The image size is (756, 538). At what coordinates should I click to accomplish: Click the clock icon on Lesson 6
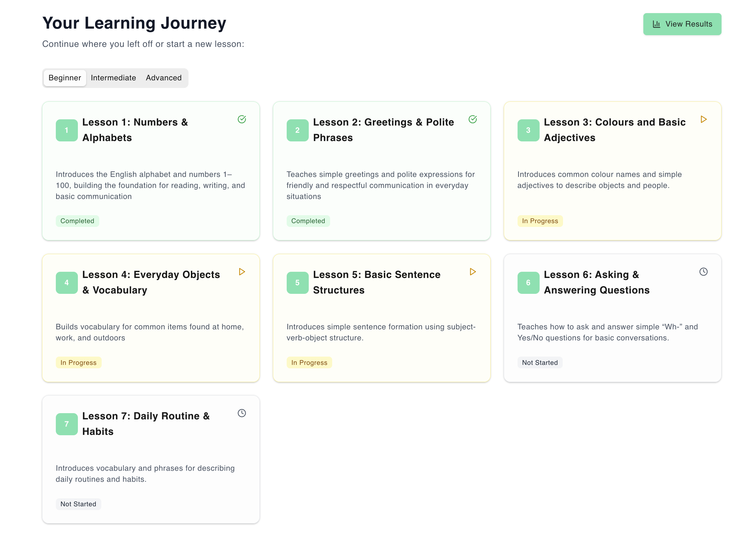[x=704, y=272]
